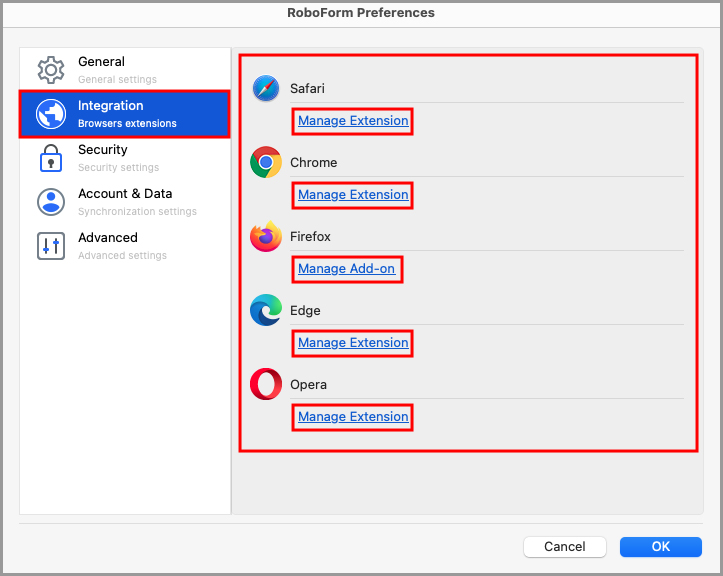The image size is (723, 576).
Task: Click the 'Security settings' subtitle
Action: 119,167
